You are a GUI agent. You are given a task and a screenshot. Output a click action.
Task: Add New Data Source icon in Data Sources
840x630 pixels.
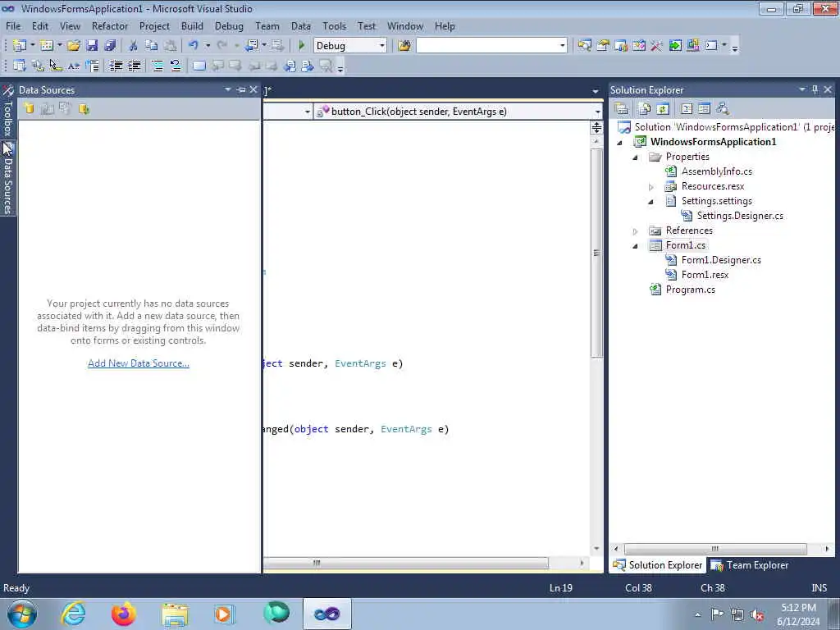[x=29, y=109]
